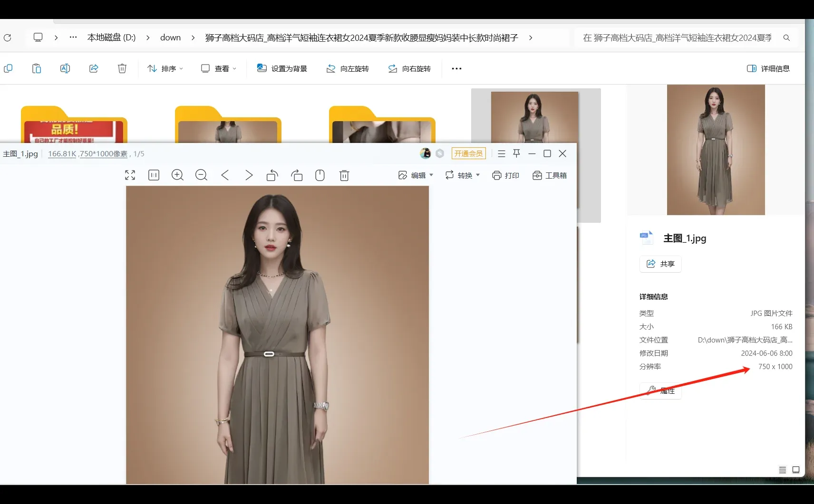Click the Paste icon in Explorer toolbar
Screen dimensions: 814x504
pos(37,68)
